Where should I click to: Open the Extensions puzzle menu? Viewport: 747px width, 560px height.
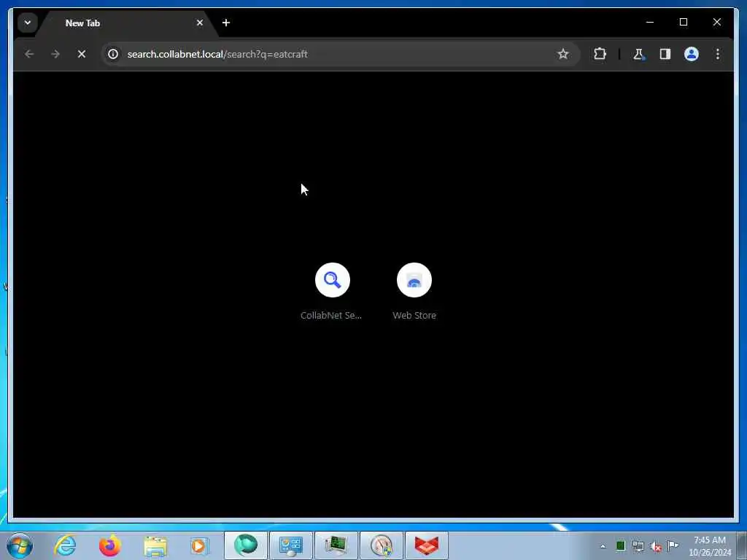600,54
